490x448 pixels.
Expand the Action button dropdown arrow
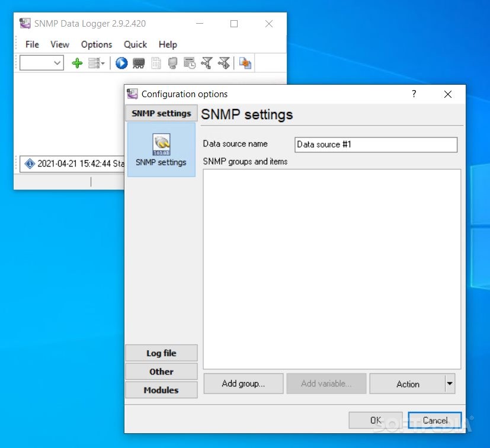(450, 383)
